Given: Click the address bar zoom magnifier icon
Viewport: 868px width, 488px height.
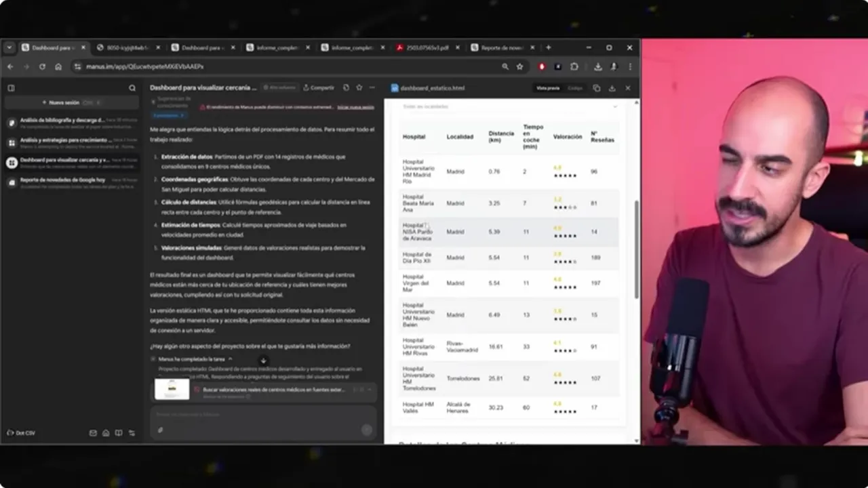Looking at the screenshot, I should [x=505, y=66].
